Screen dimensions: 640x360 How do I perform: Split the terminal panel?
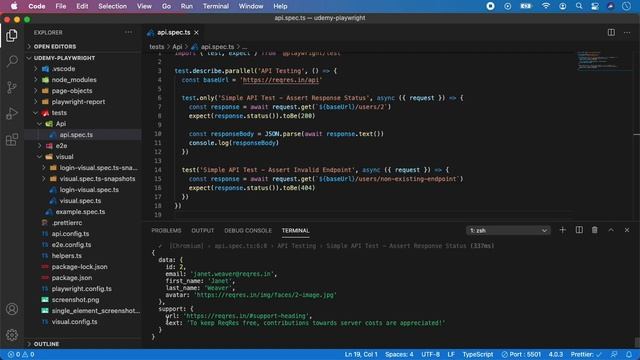[x=579, y=230]
